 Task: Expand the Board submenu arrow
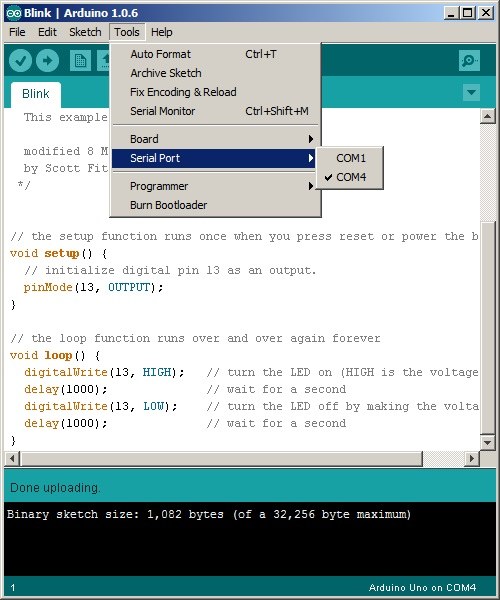tap(311, 139)
